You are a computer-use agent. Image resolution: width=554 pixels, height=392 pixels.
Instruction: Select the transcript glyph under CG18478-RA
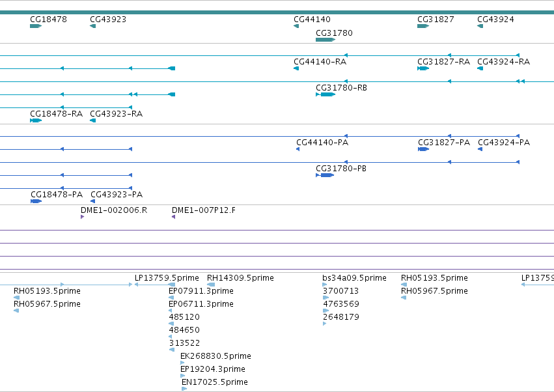click(36, 120)
